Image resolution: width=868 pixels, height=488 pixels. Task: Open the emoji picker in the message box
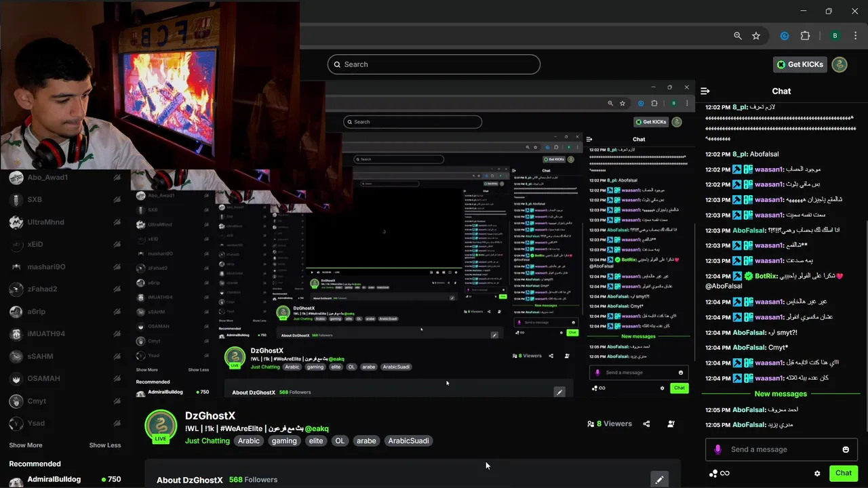(846, 449)
